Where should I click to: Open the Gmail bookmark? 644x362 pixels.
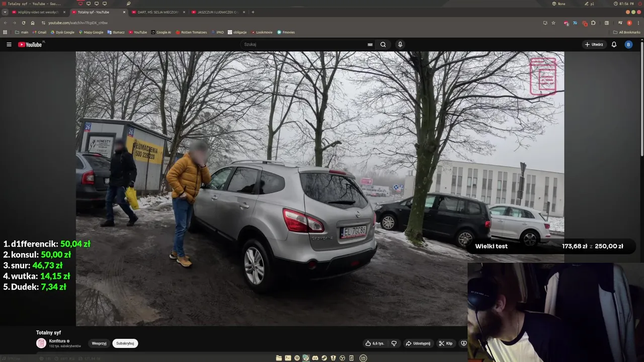pos(39,32)
